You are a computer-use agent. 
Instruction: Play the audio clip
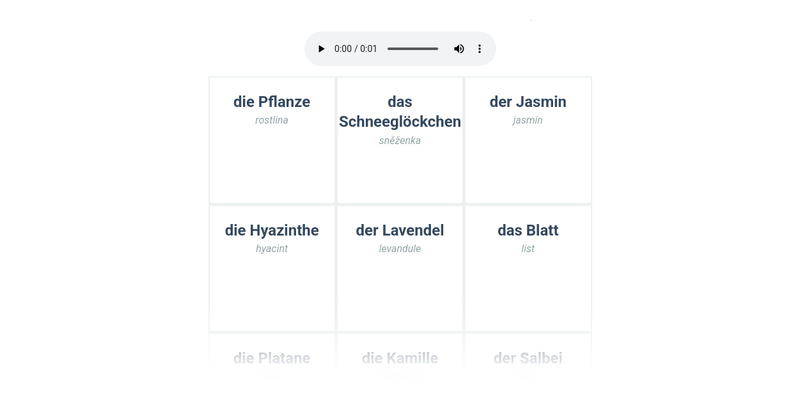tap(321, 49)
